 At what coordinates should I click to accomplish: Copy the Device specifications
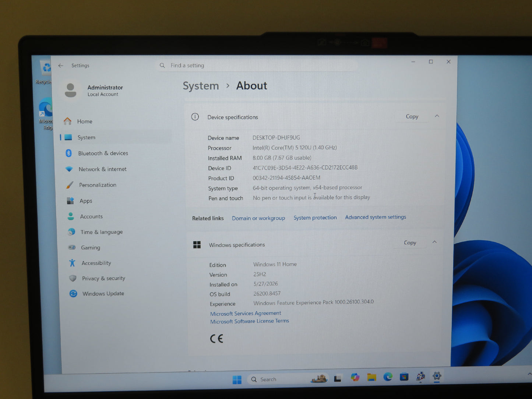pos(412,116)
